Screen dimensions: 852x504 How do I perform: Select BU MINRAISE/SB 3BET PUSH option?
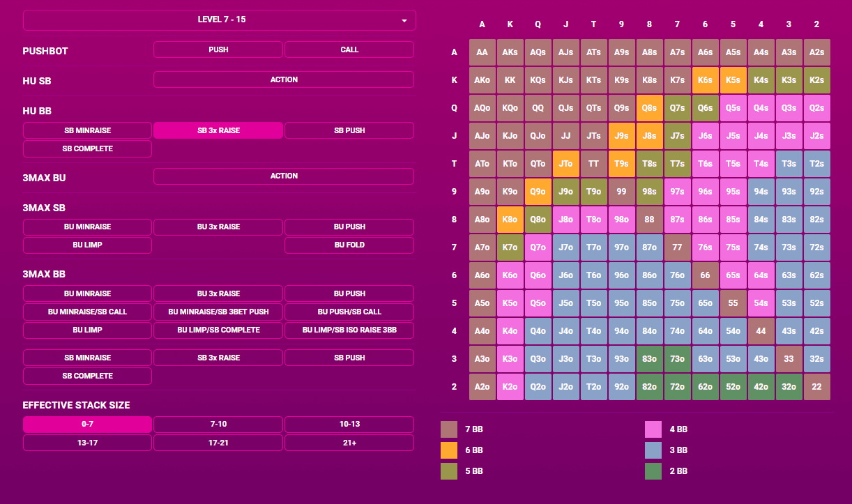coord(218,312)
